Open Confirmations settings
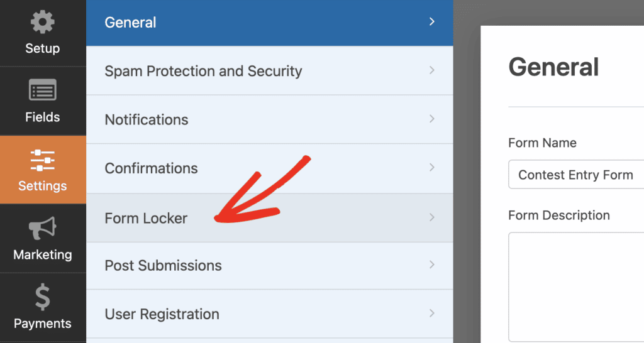644x343 pixels. [x=151, y=168]
